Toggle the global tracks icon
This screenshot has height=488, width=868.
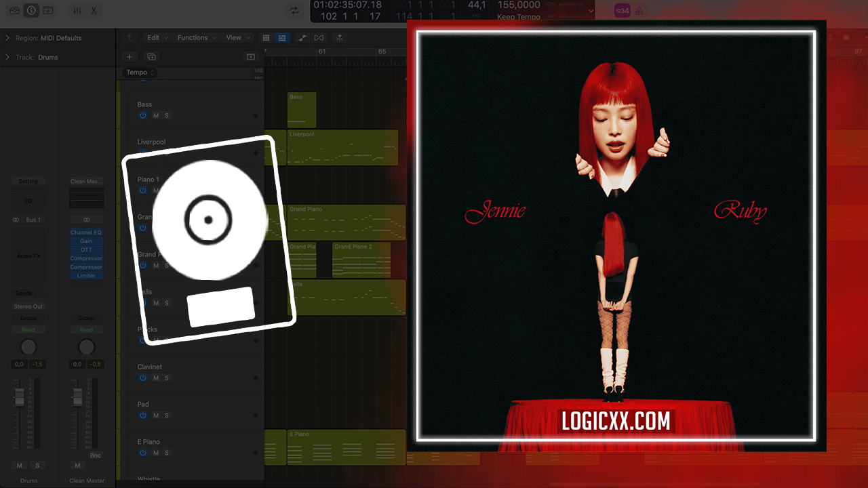(x=250, y=57)
